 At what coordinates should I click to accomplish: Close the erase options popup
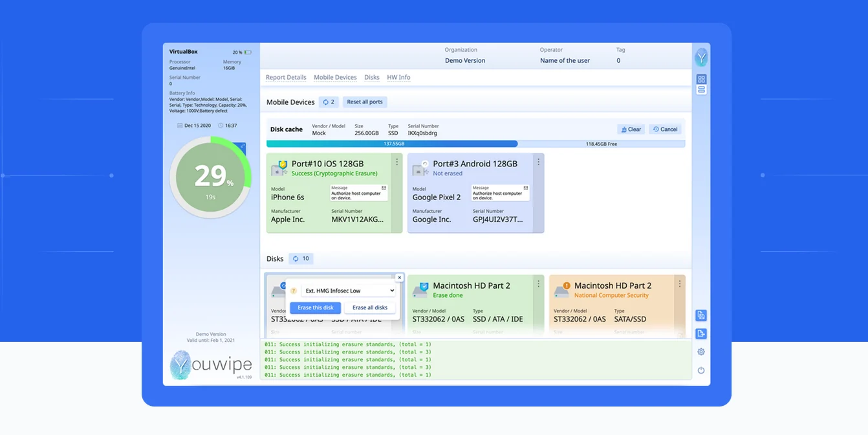399,277
